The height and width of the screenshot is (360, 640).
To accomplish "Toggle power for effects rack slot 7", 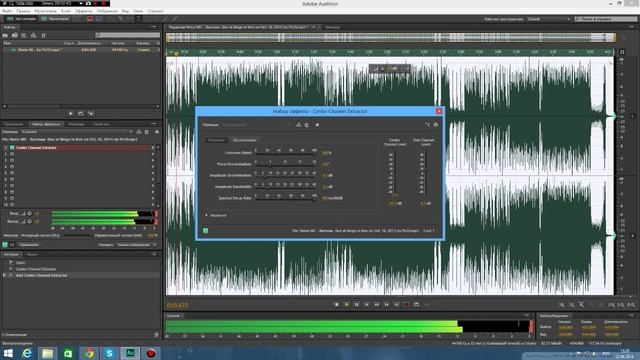I will coord(12,186).
